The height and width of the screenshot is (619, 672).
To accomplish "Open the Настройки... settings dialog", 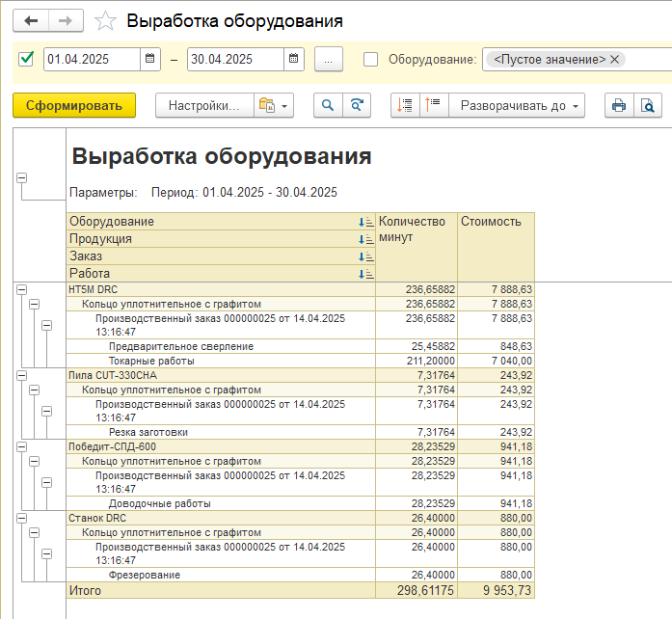I will pos(204,105).
